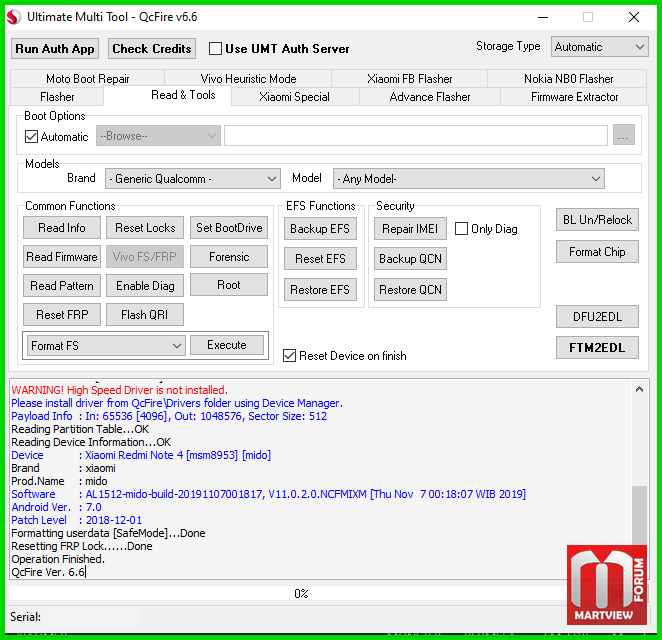Open the Xiaomi Special tab
Viewport: 662px width, 640px height.
coord(294,97)
